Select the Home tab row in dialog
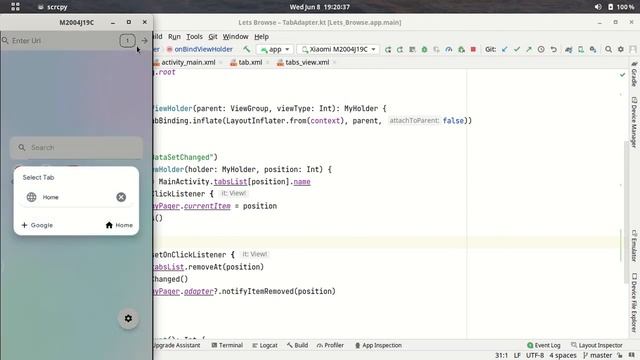Image resolution: width=640 pixels, height=360 pixels. point(76,197)
